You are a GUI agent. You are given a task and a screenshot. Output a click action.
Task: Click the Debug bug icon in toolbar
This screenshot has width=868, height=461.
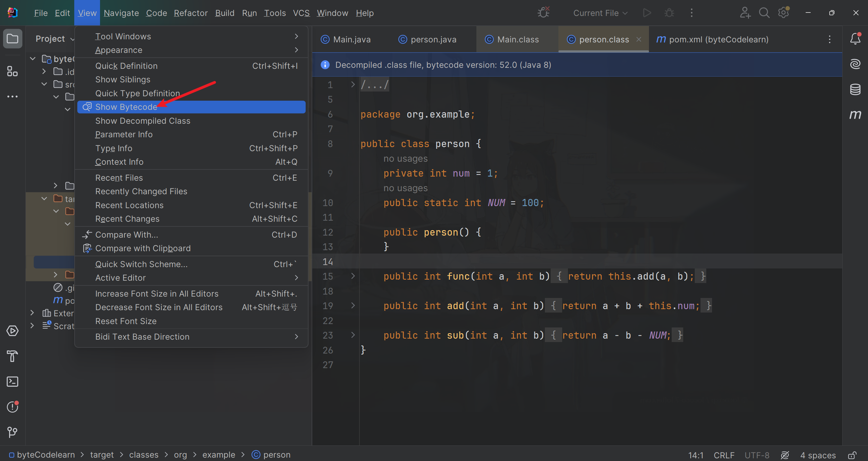point(669,13)
